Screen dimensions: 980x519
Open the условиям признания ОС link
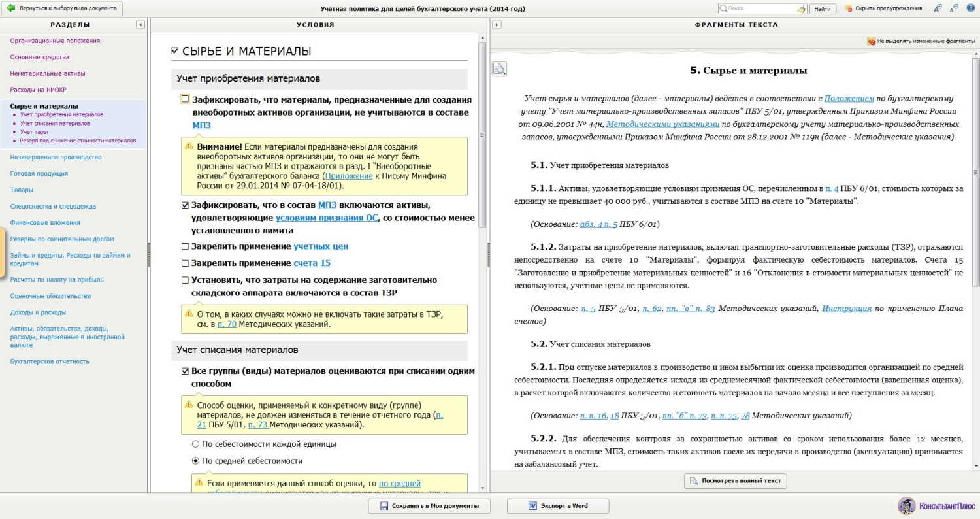(x=327, y=218)
